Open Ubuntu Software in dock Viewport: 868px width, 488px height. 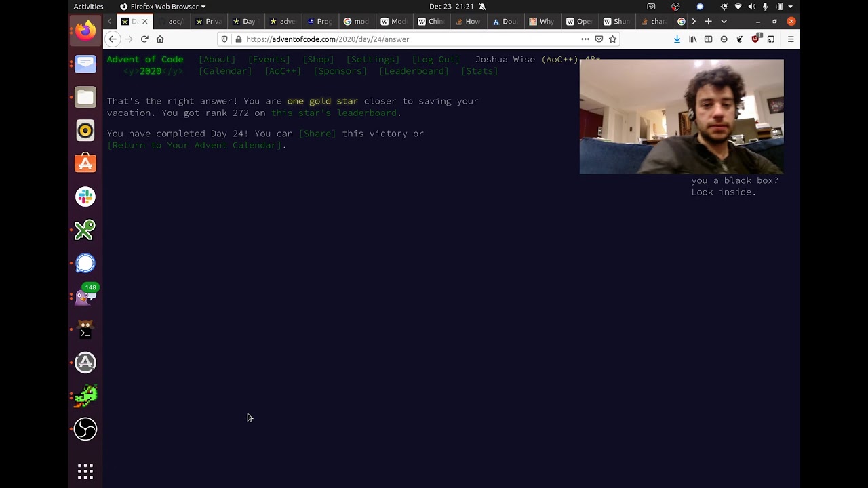click(x=85, y=163)
